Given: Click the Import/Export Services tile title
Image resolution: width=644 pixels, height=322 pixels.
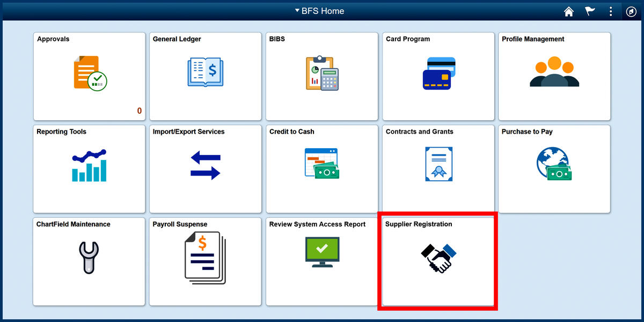Looking at the screenshot, I should (x=189, y=131).
